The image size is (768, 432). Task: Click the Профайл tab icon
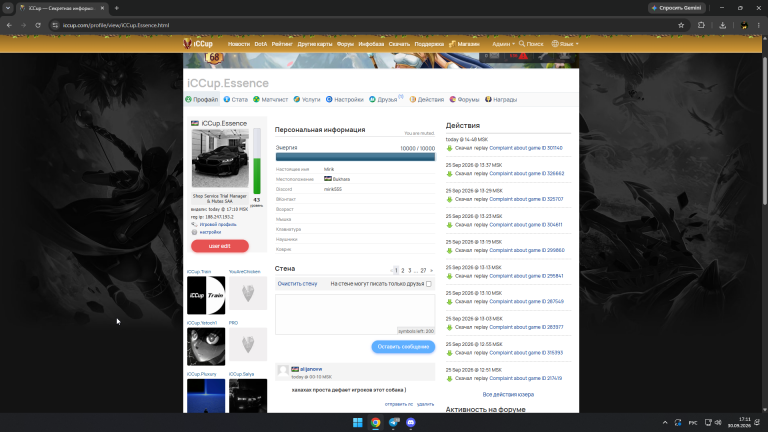[189, 99]
